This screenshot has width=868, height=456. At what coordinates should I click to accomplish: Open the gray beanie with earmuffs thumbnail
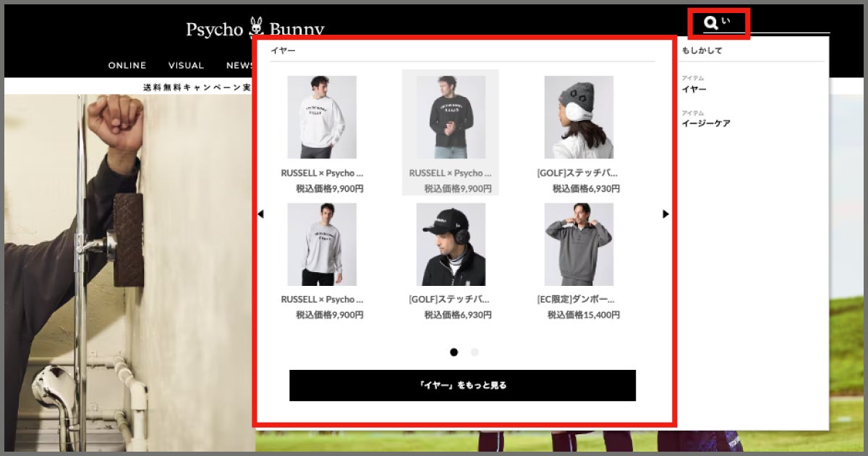click(579, 117)
